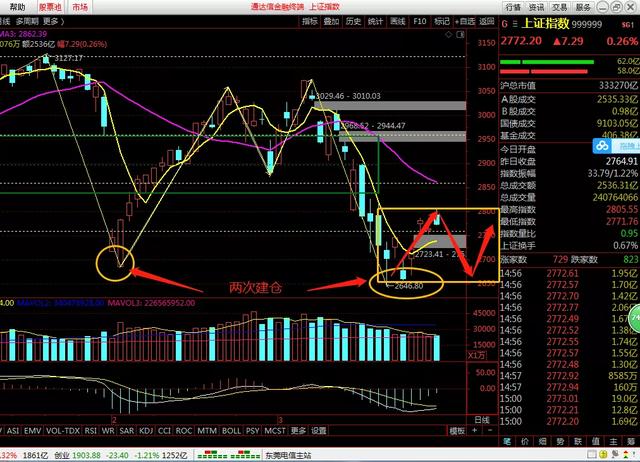Click the 画线 toolbar button

coord(398,21)
